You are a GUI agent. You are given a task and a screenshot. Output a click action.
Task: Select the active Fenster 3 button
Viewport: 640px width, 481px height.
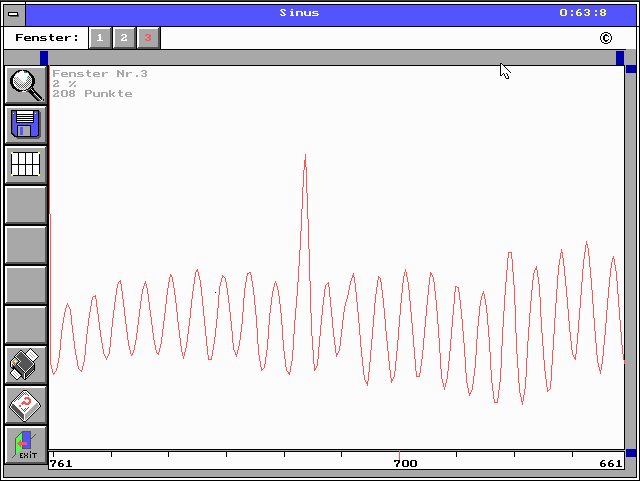(147, 38)
